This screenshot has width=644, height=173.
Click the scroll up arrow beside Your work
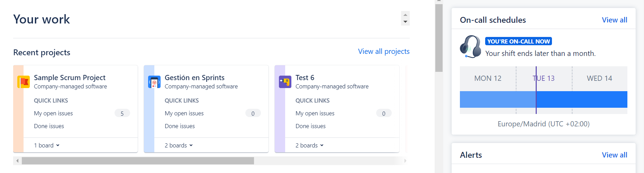405,15
